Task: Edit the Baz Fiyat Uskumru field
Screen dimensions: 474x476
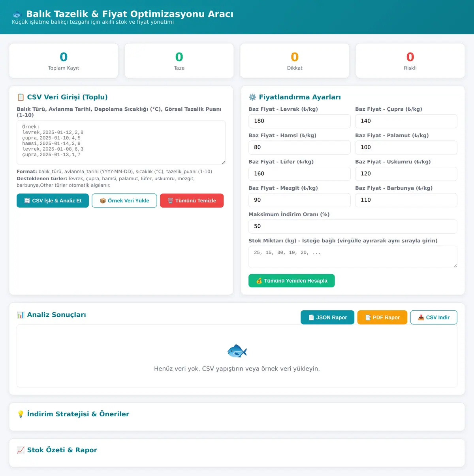Action: pyautogui.click(x=406, y=174)
